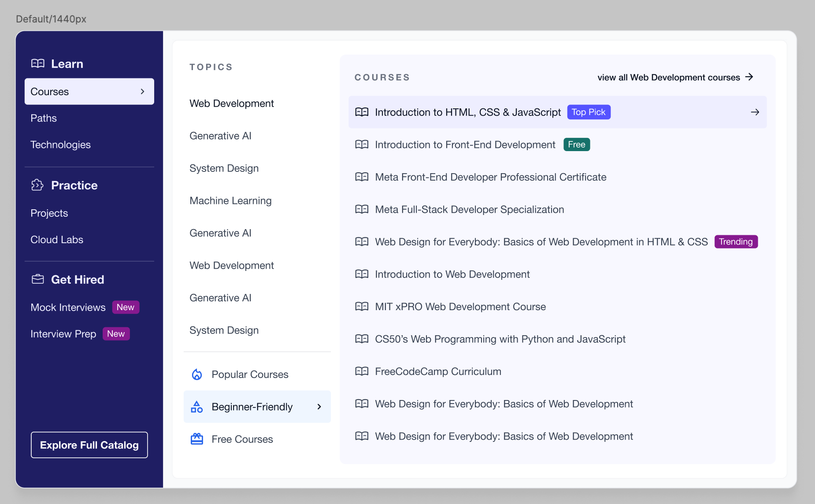Click New badge beside Mock Interviews
The height and width of the screenshot is (504, 815).
click(x=126, y=307)
